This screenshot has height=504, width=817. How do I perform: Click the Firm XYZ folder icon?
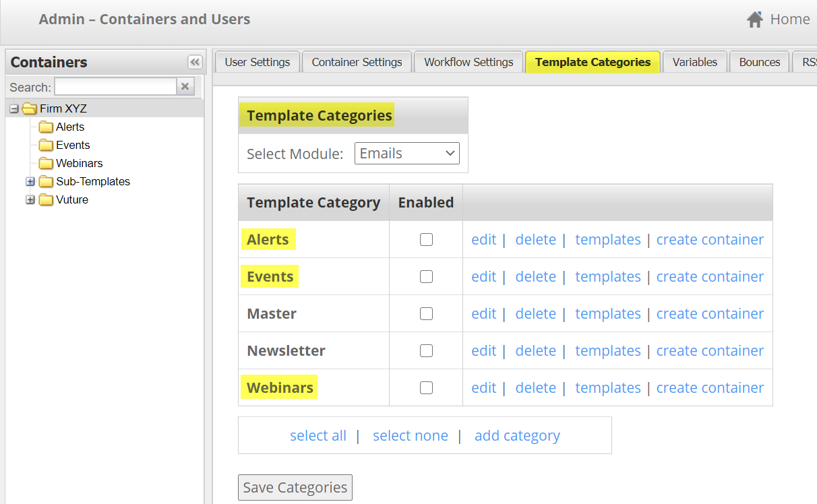[29, 108]
